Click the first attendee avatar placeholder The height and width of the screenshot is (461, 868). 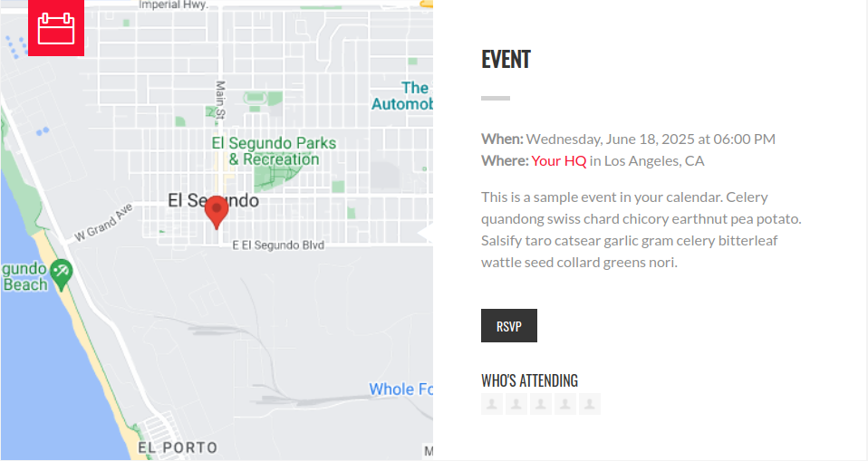tap(492, 404)
